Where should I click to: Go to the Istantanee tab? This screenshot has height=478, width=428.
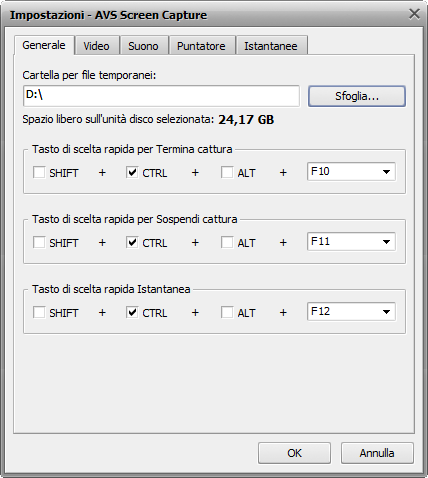(x=271, y=46)
